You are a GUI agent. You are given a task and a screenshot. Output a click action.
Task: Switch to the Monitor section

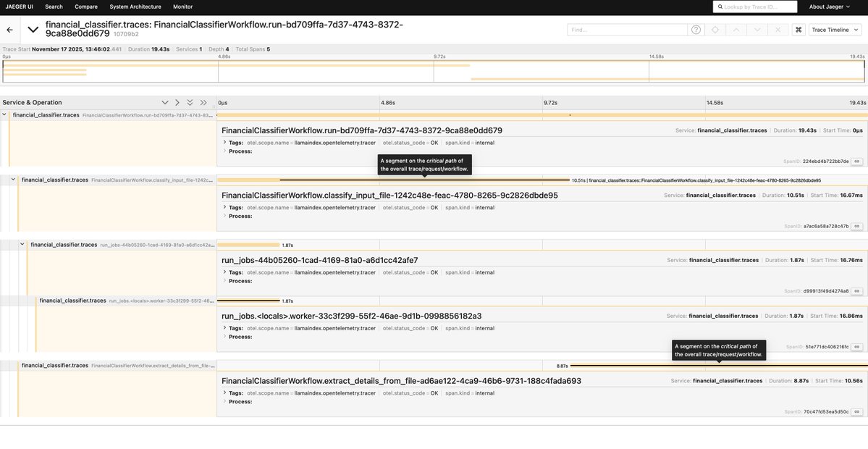[x=183, y=6]
